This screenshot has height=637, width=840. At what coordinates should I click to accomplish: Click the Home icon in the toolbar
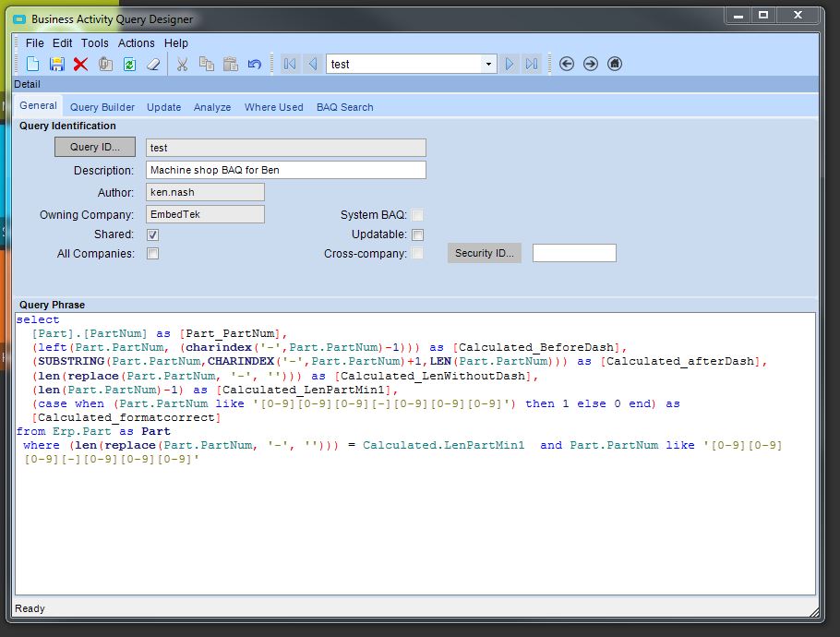pyautogui.click(x=615, y=64)
